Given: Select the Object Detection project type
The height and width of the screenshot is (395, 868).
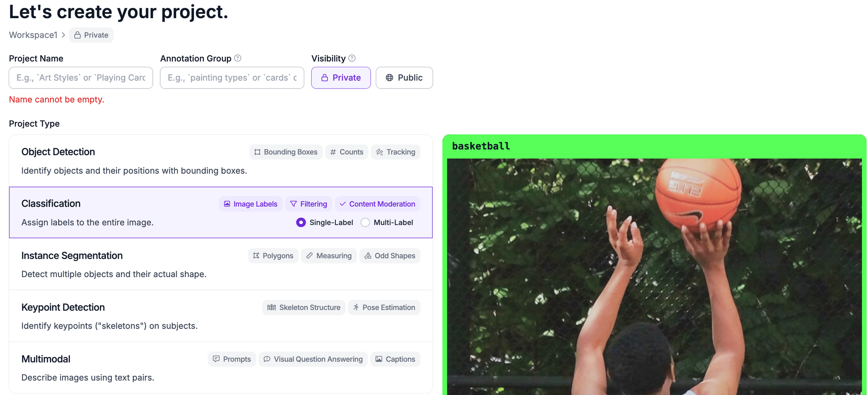Looking at the screenshot, I should (221, 161).
